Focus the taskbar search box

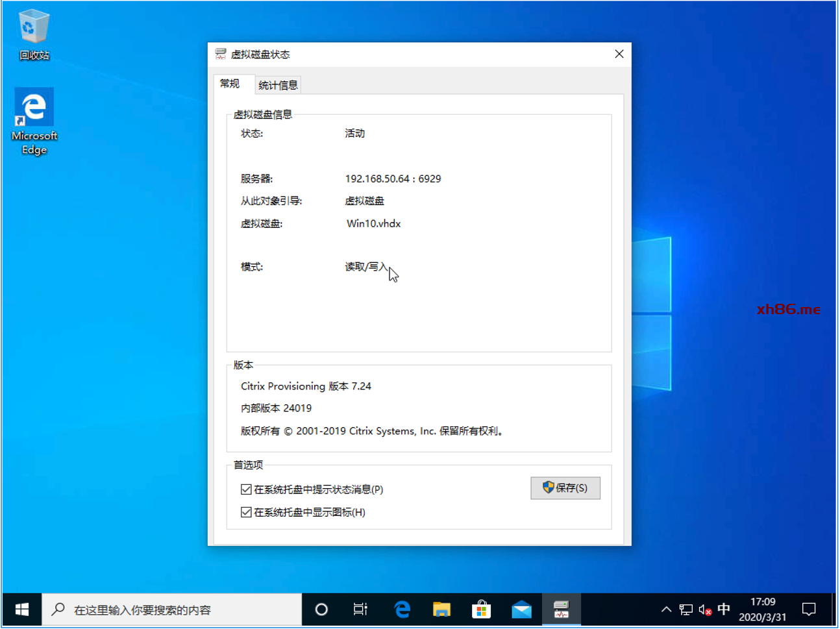pyautogui.click(x=172, y=610)
